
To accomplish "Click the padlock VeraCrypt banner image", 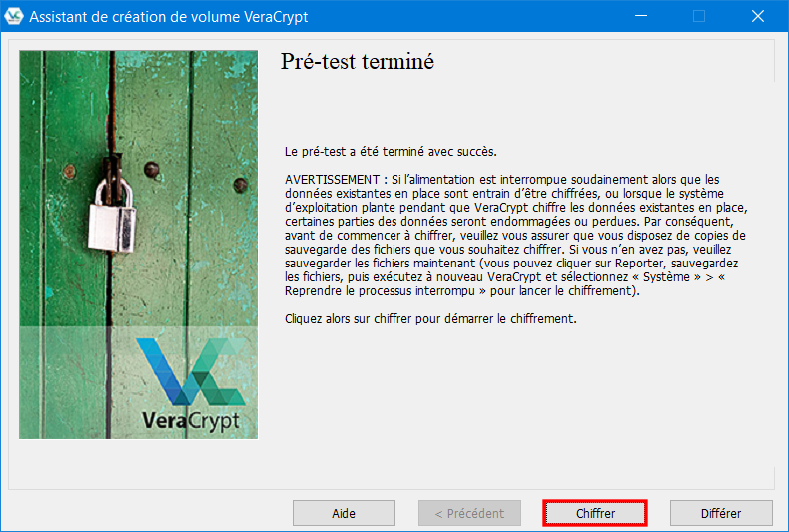I will tap(139, 245).
